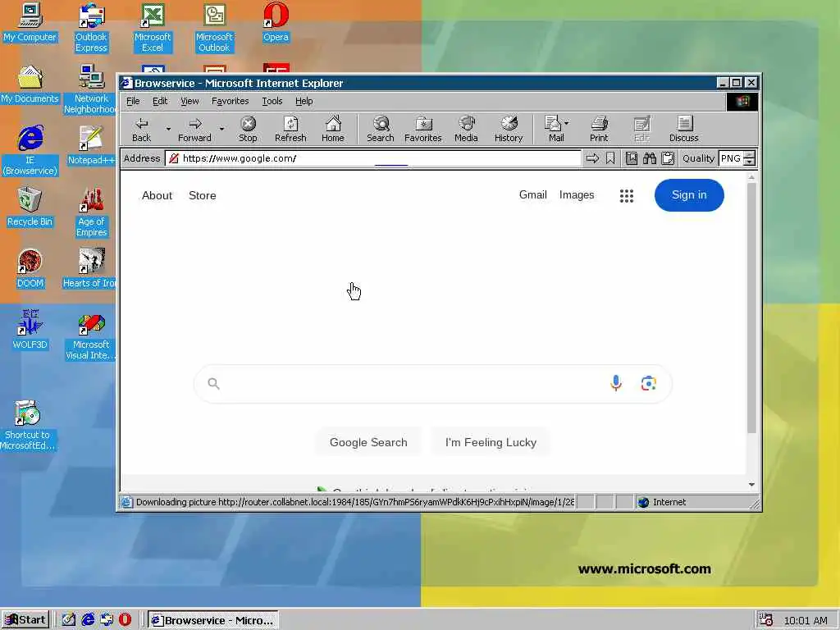
Task: Select the DOOM desktop icon
Action: pos(30,268)
